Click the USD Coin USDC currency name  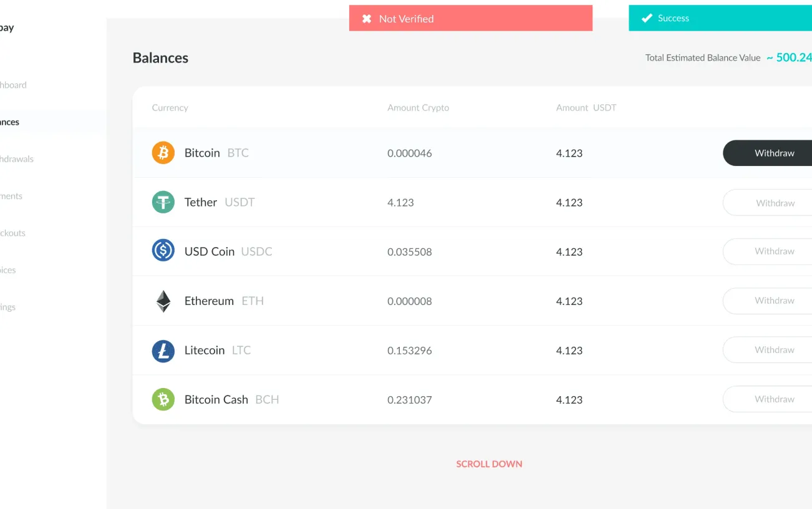228,251
